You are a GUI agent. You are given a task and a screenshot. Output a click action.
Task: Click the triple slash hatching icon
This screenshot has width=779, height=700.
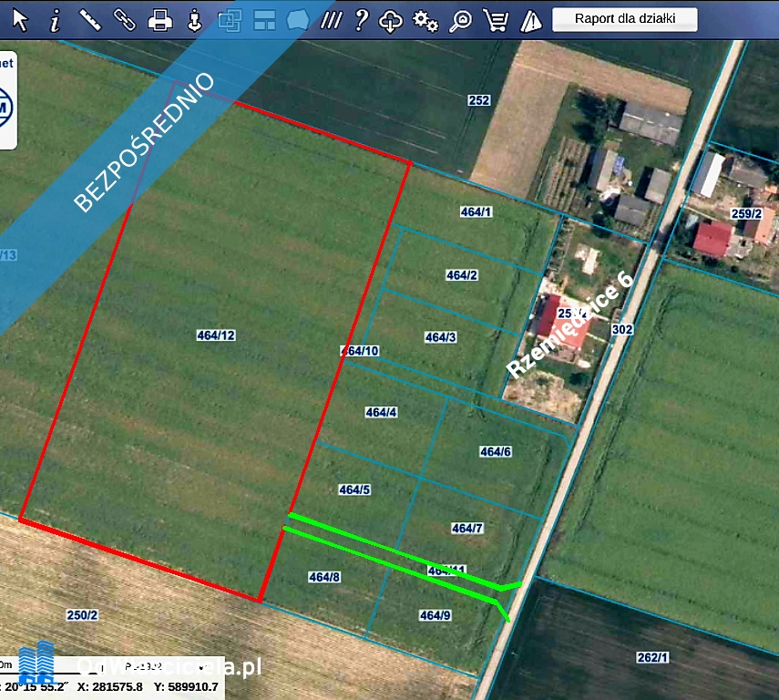pos(332,19)
